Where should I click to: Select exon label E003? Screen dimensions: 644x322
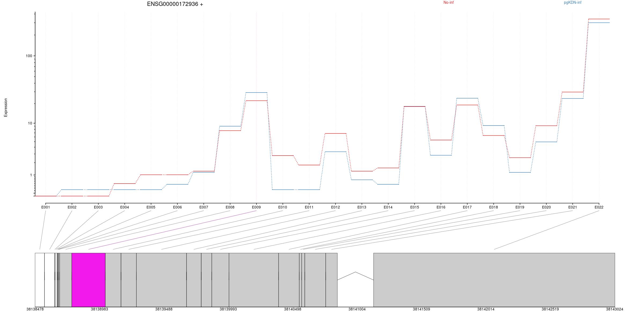tap(98, 207)
